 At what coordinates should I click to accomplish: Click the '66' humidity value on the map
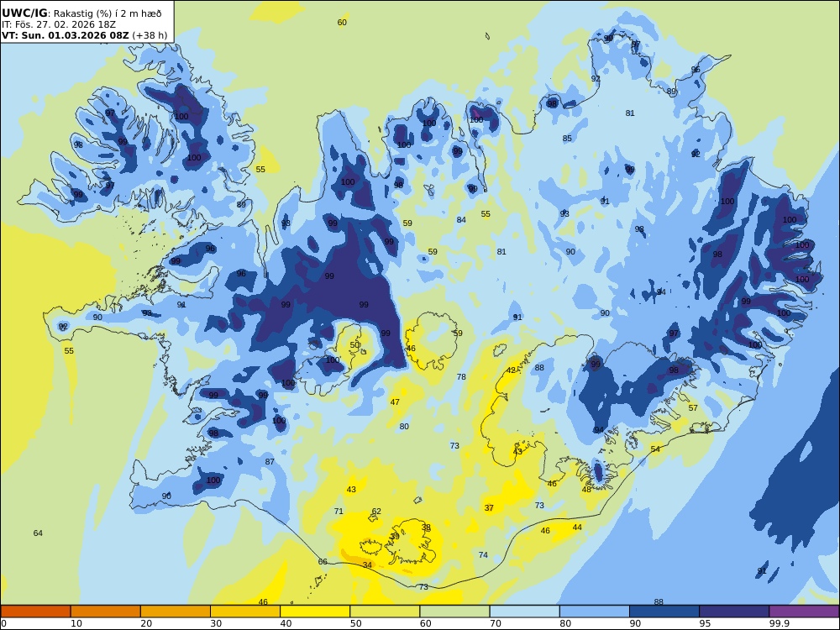(323, 562)
